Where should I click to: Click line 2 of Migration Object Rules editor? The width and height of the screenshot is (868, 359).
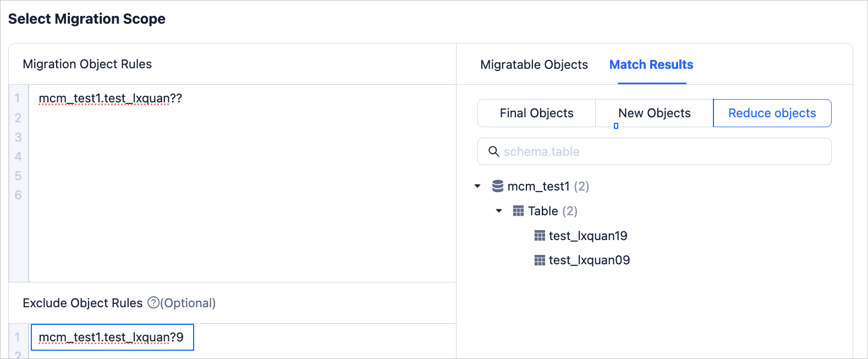[x=220, y=118]
